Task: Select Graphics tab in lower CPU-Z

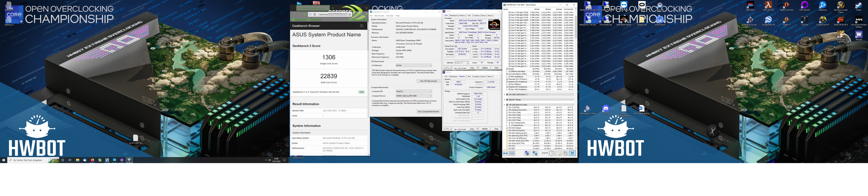Action: (476, 76)
